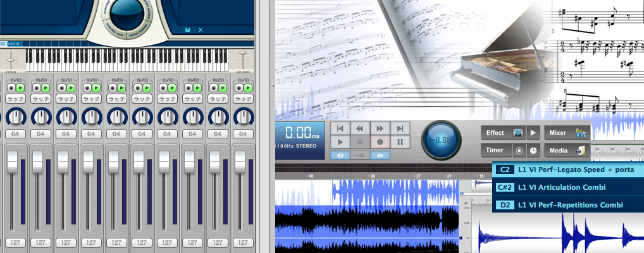
Task: Click the play arrow beside Effect
Action: pos(533,133)
